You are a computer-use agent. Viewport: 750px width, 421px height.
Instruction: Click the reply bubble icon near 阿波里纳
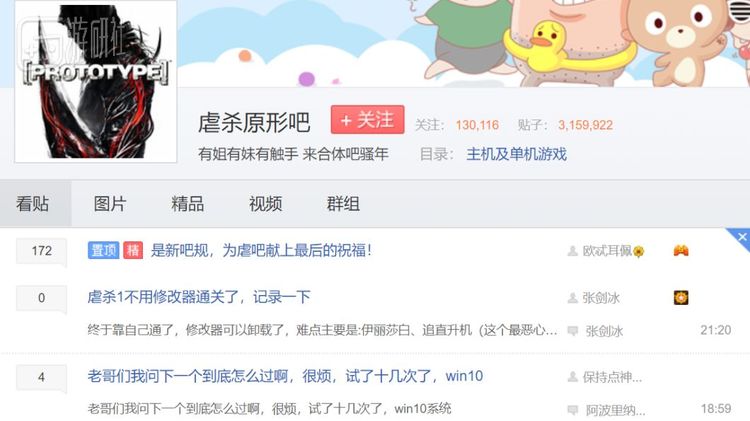(573, 410)
